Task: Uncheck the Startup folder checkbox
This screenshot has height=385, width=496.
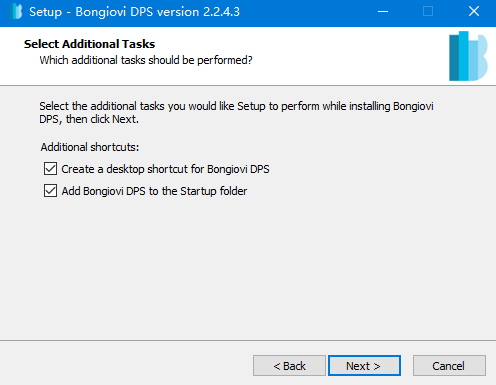Action: point(50,191)
